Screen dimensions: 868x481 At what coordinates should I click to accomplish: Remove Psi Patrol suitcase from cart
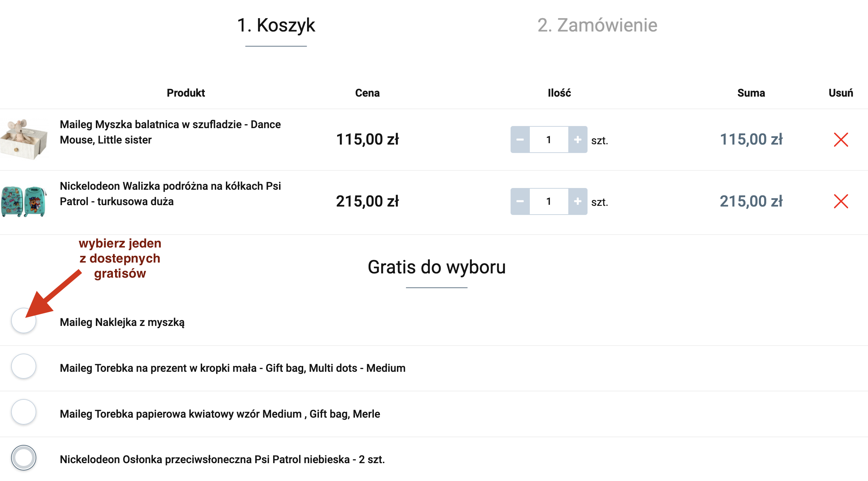tap(841, 201)
